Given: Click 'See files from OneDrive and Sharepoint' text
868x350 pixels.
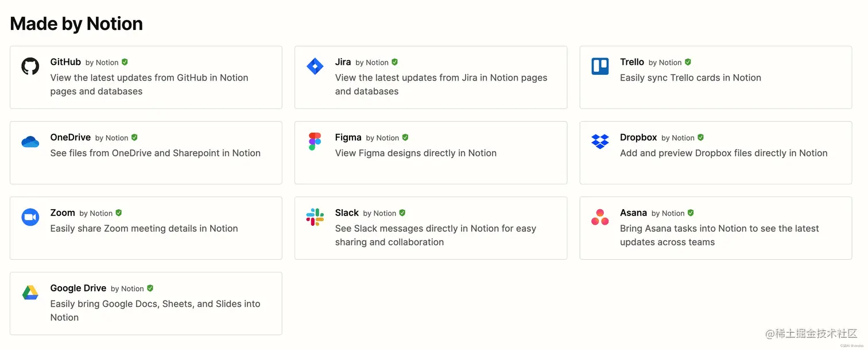Looking at the screenshot, I should (x=156, y=153).
